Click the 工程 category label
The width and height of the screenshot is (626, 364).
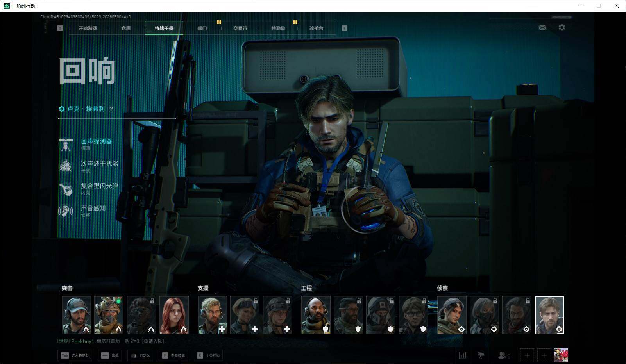[306, 288]
